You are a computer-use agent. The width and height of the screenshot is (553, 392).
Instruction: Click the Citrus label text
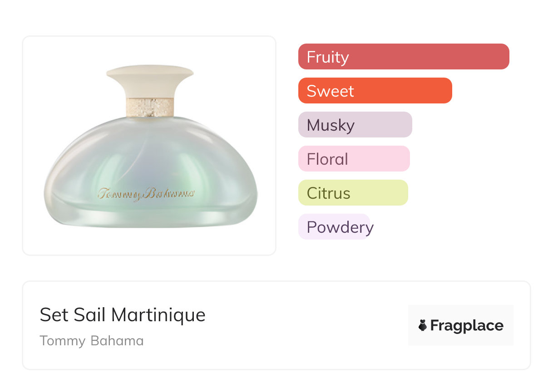(328, 193)
